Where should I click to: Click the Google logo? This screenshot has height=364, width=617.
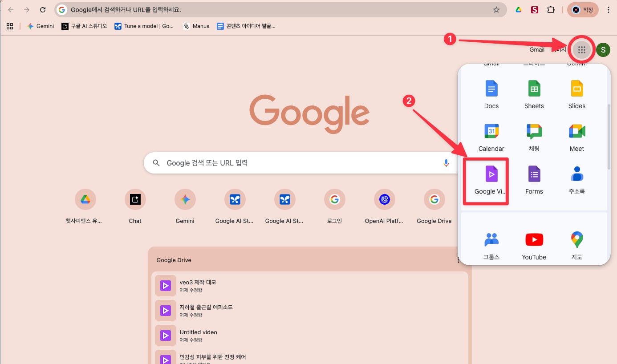point(309,113)
